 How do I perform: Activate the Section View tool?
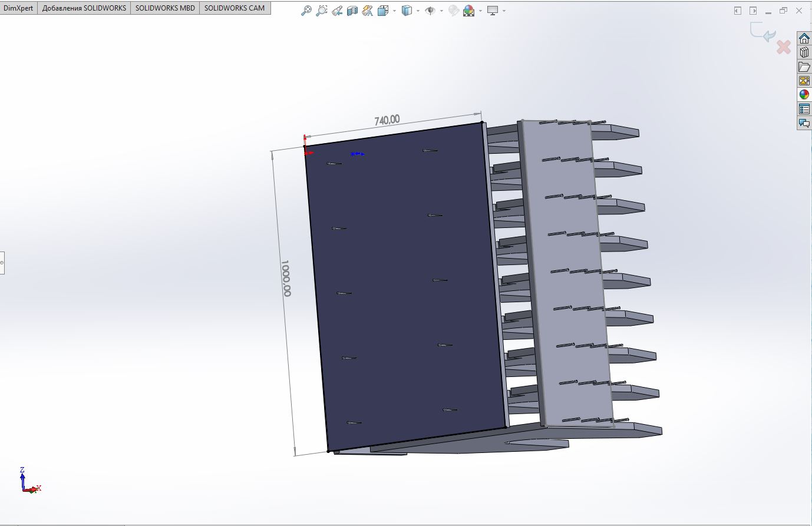[352, 11]
